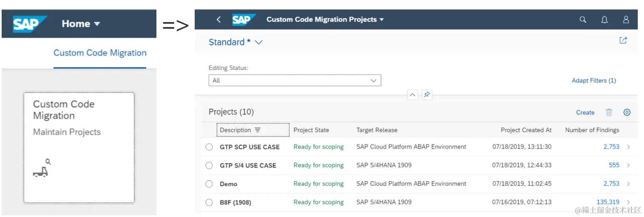This screenshot has width=644, height=217.
Task: Open Adapt Filters (1) link
Action: [x=594, y=80]
